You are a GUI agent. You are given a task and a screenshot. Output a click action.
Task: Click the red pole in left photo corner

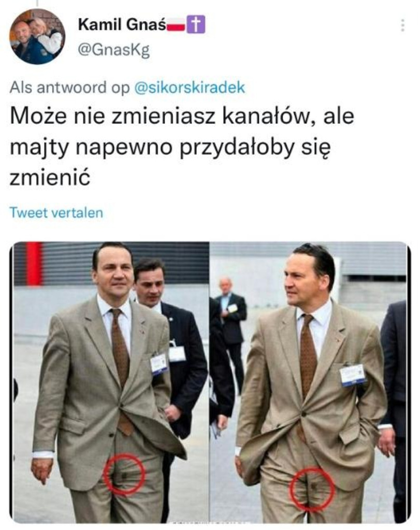(34, 263)
